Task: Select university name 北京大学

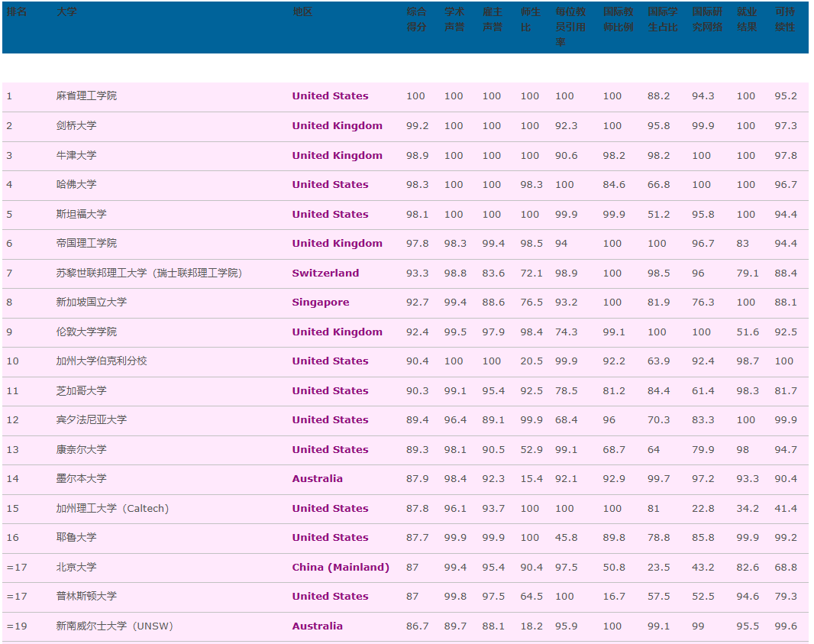Action: (x=76, y=567)
